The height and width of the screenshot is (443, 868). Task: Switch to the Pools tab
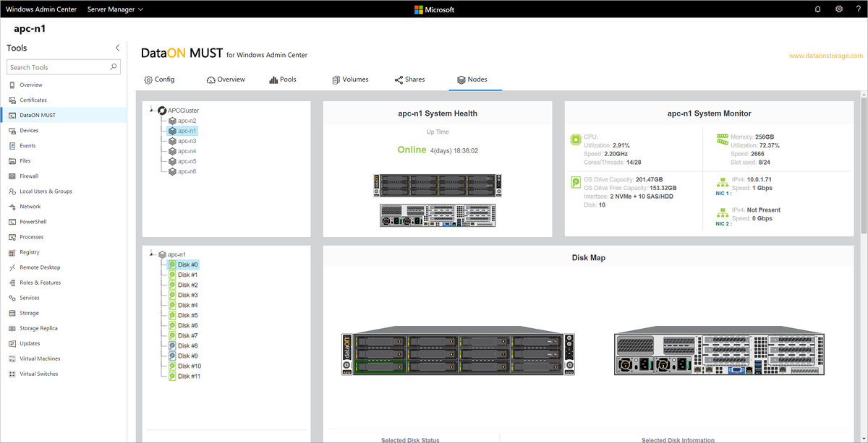point(283,79)
